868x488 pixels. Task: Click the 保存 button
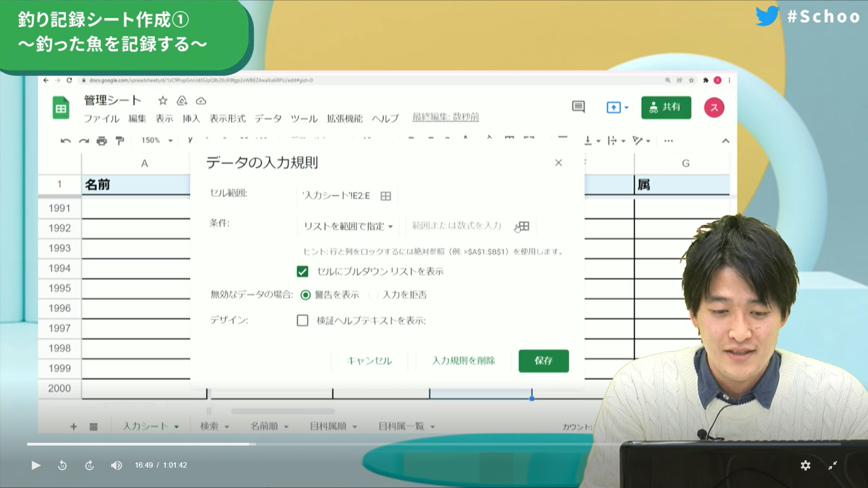tap(543, 361)
